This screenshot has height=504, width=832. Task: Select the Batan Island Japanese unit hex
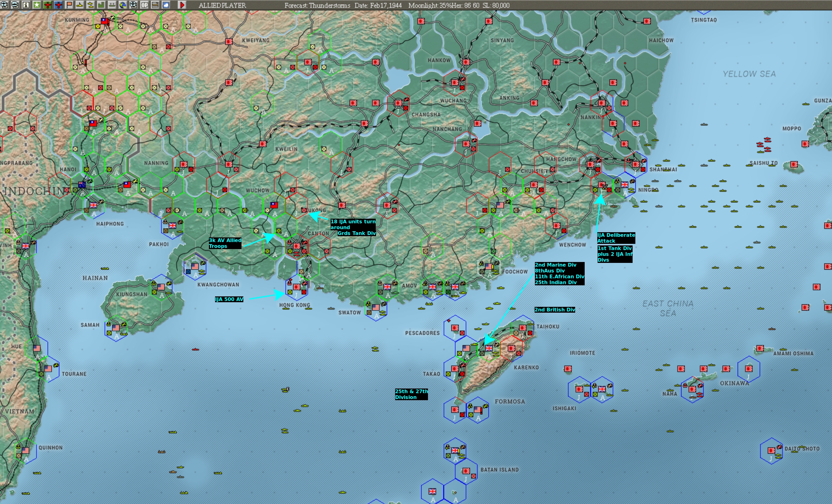pos(466,471)
